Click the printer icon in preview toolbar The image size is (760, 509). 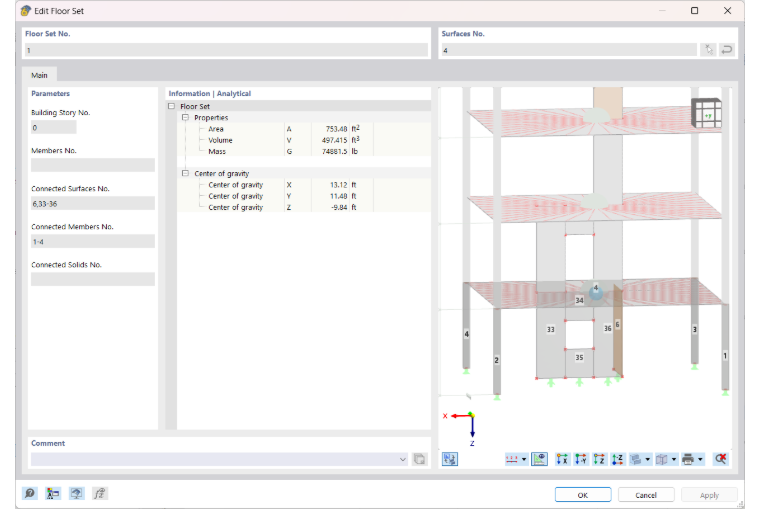tap(688, 459)
